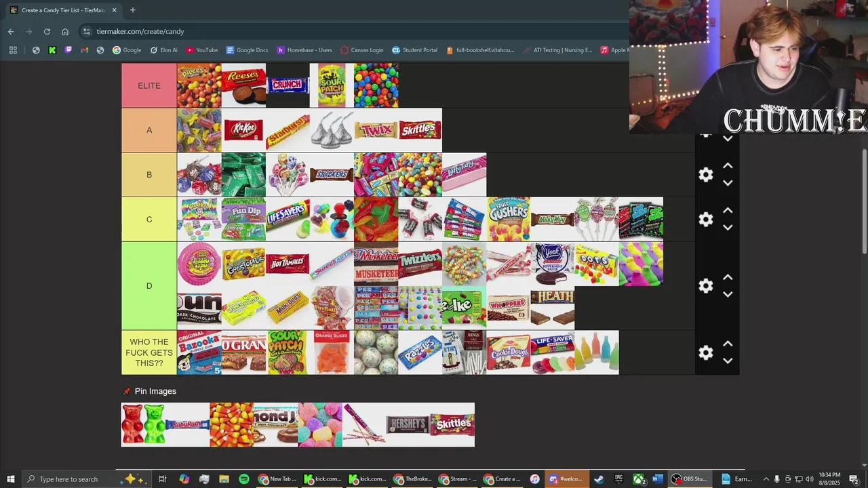Select the gummy bears pinned image
This screenshot has height=488, width=868.
pos(143,425)
